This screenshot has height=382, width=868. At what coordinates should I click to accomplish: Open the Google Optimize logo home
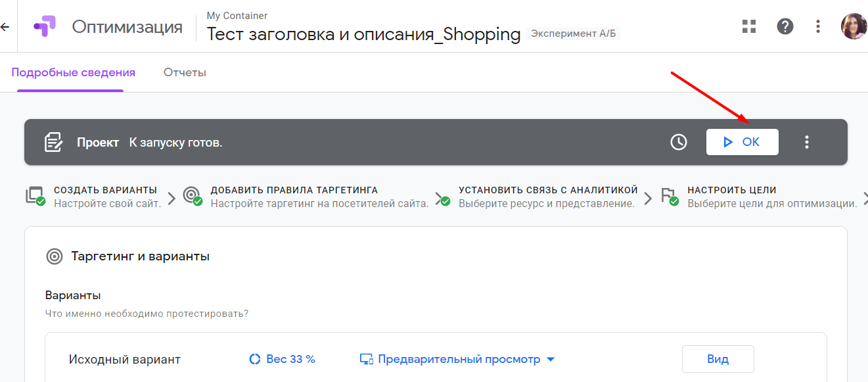coord(46,27)
